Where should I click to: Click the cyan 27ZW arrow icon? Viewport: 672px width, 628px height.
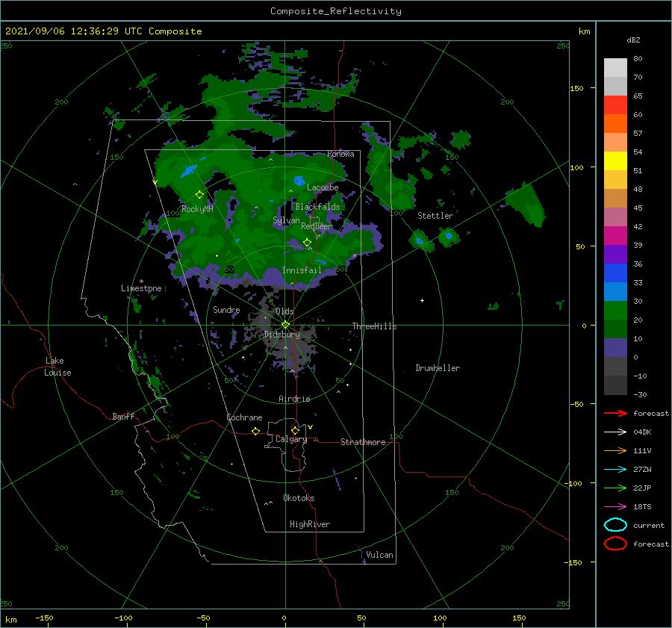click(615, 470)
